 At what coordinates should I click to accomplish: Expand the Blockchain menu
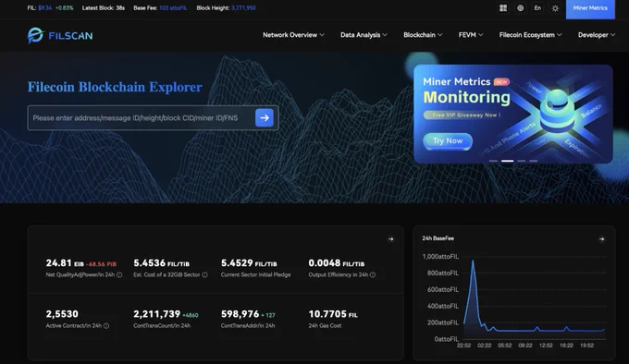point(423,35)
